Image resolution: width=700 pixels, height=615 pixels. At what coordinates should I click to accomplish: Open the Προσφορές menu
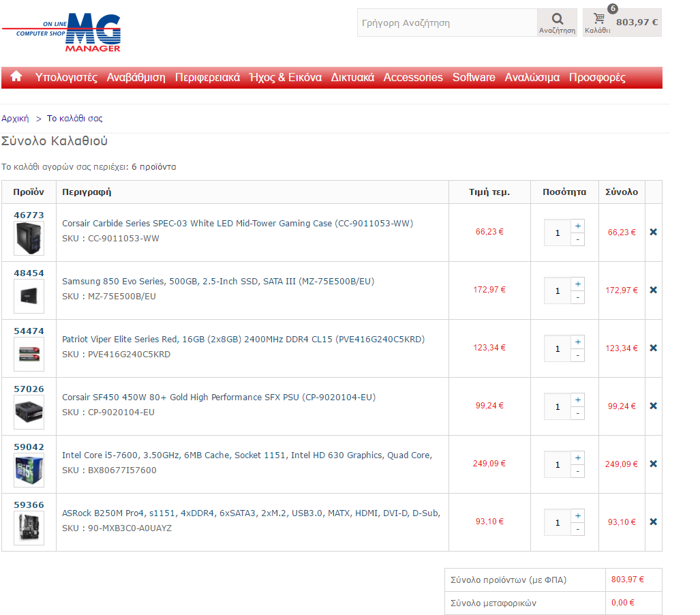tap(597, 77)
